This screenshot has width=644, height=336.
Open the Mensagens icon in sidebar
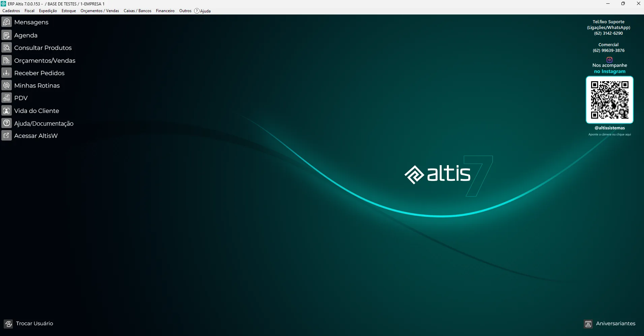pos(6,22)
